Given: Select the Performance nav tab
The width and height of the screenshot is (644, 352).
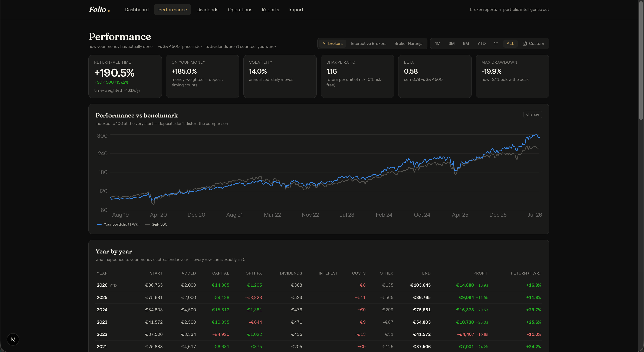Looking at the screenshot, I should [x=172, y=10].
